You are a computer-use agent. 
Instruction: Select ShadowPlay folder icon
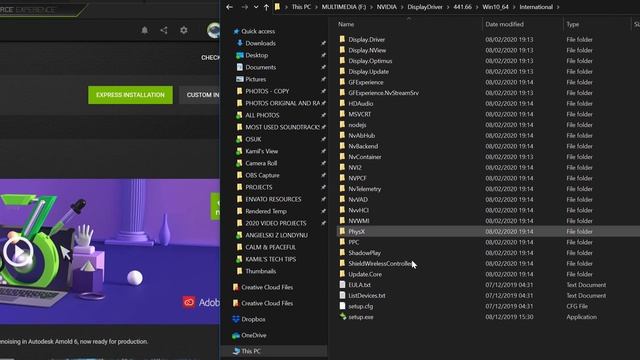342,253
